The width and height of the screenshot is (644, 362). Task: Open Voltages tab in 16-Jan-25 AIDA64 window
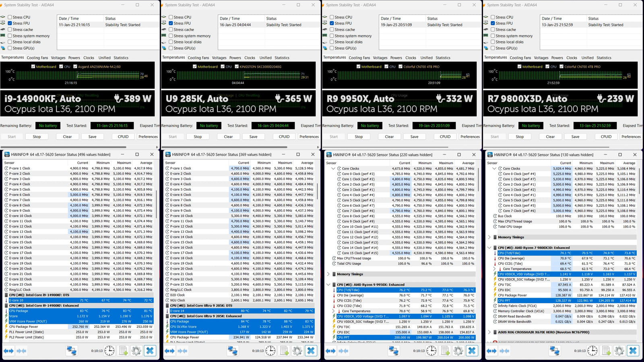click(219, 58)
